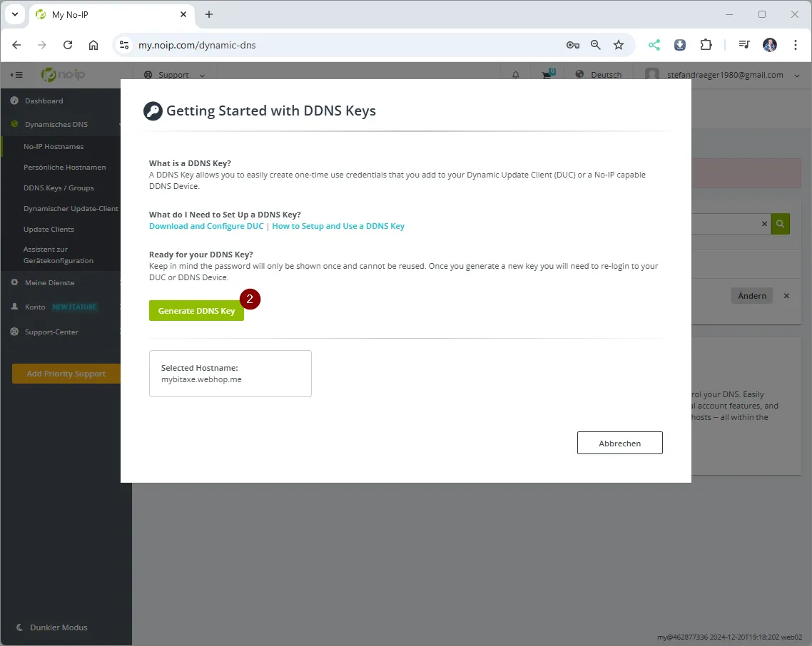Bookmark page with the star icon
This screenshot has height=646, width=812.
619,45
